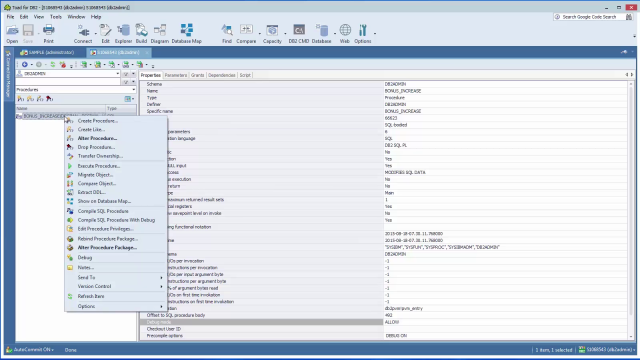Viewport: 640px width, 360px height.
Task: Select Debug from context menu
Action: click(x=116, y=258)
